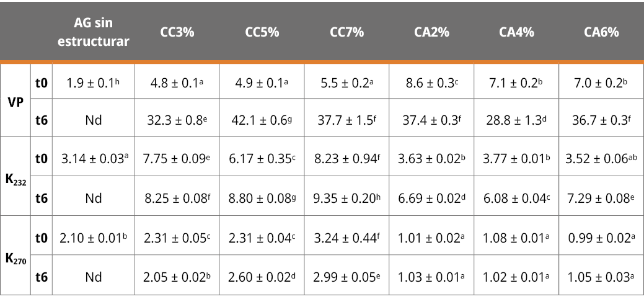Click the CA6% column header
The width and height of the screenshot is (644, 304).
tap(601, 33)
